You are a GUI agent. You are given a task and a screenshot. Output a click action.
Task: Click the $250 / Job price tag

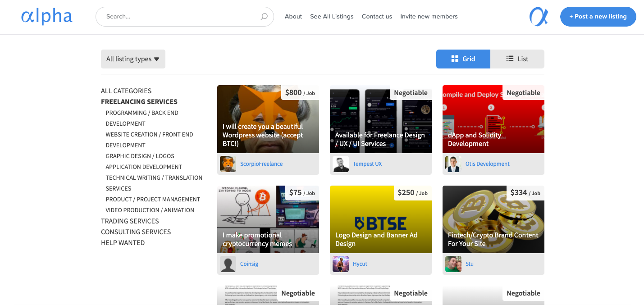(x=413, y=193)
